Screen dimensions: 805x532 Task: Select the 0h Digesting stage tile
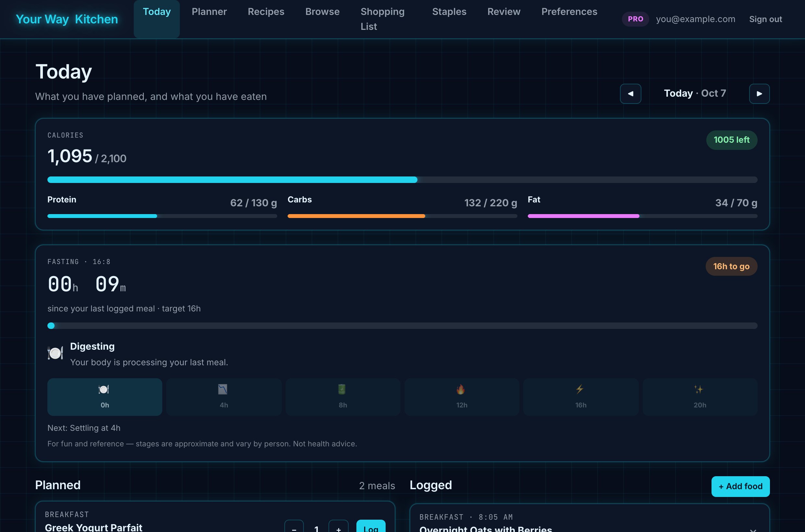click(x=105, y=397)
